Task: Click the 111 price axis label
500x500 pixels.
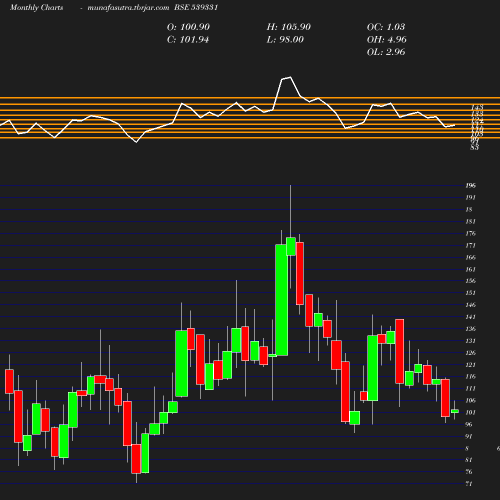Action: (x=471, y=389)
